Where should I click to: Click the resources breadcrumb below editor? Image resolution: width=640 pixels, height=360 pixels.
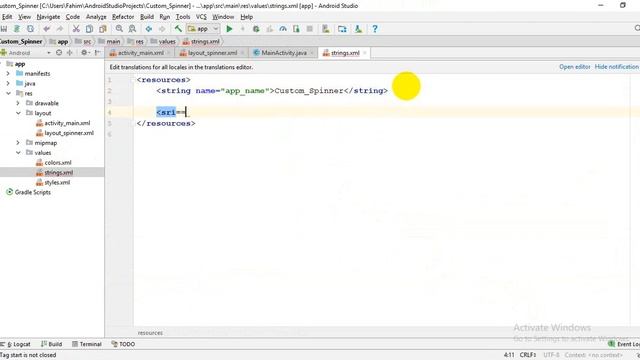pos(150,333)
